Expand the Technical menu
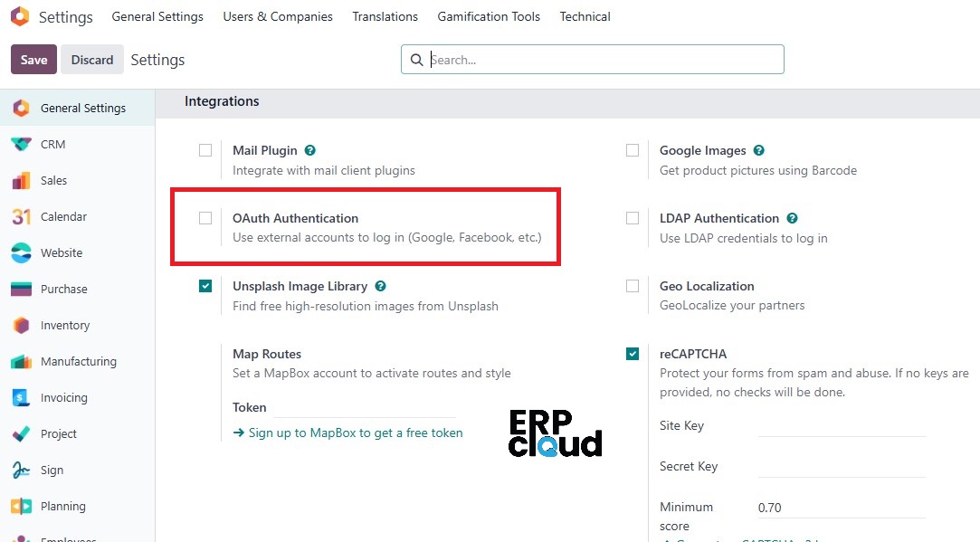This screenshot has width=980, height=542. (x=585, y=16)
